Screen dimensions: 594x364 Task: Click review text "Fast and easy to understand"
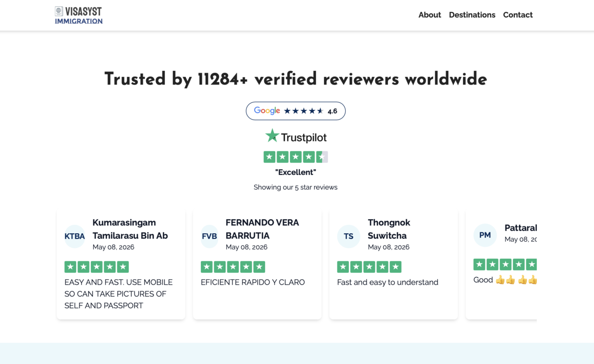[x=387, y=282]
